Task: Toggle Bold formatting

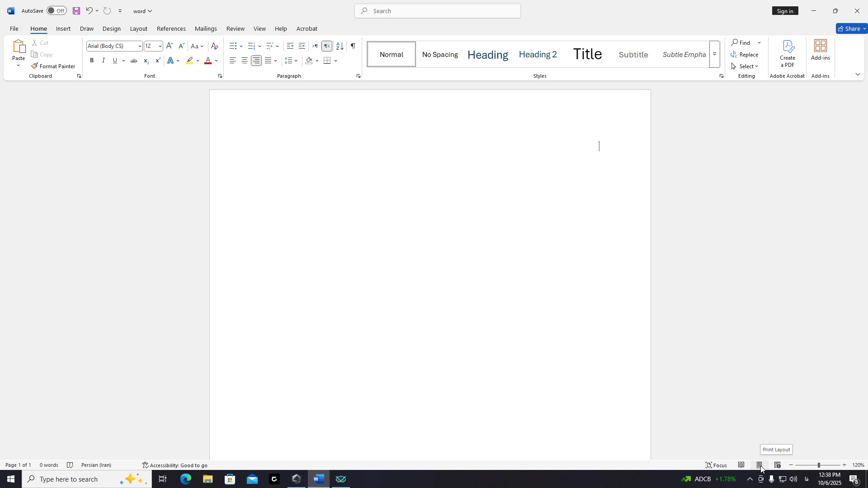Action: [x=92, y=61]
